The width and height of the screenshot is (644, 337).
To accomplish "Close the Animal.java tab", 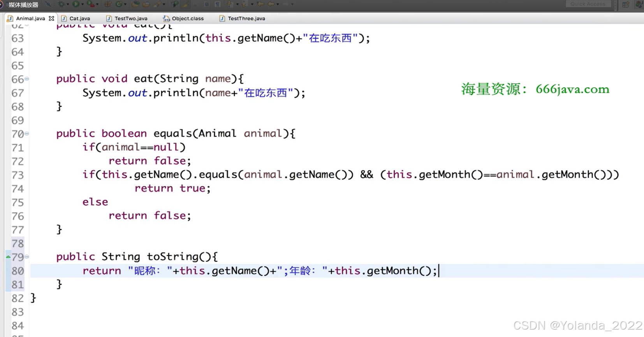I will click(51, 18).
